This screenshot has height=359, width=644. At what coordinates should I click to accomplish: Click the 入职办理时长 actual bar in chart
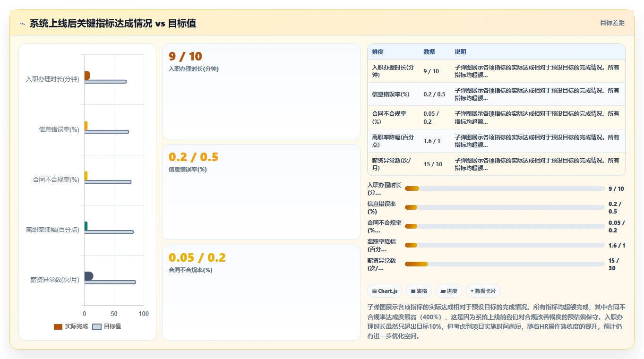click(x=87, y=76)
